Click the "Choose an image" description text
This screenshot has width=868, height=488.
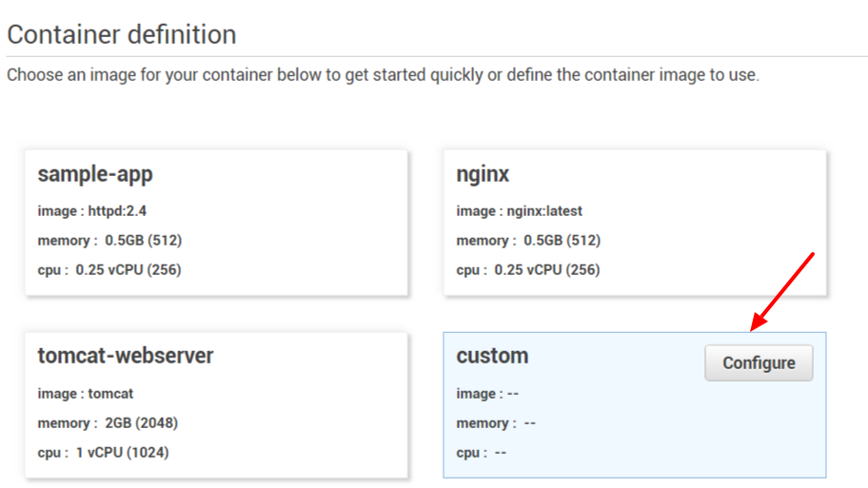[383, 75]
